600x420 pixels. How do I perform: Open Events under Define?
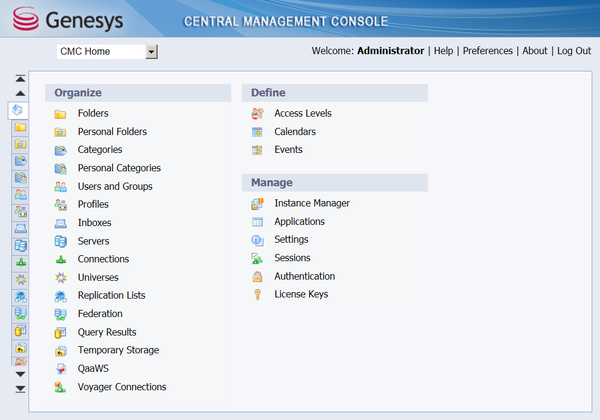288,150
